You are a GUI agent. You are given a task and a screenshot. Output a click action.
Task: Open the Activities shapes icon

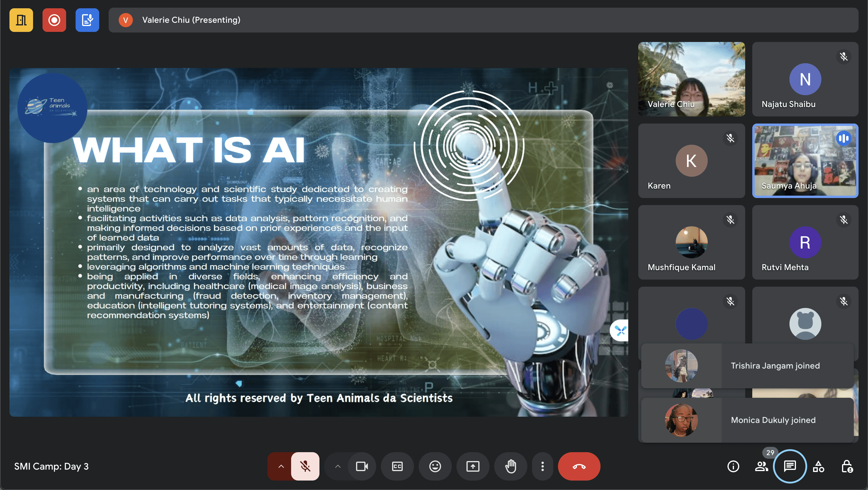click(818, 466)
